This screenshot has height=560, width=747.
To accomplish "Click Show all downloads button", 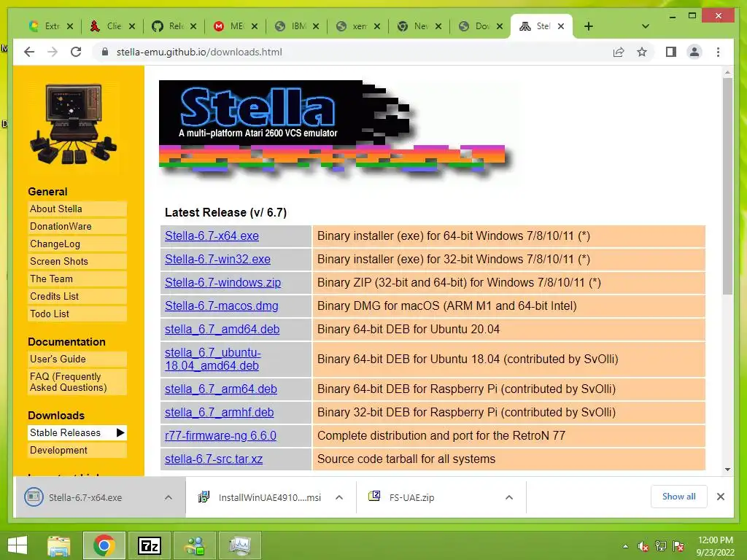I will pyautogui.click(x=678, y=497).
